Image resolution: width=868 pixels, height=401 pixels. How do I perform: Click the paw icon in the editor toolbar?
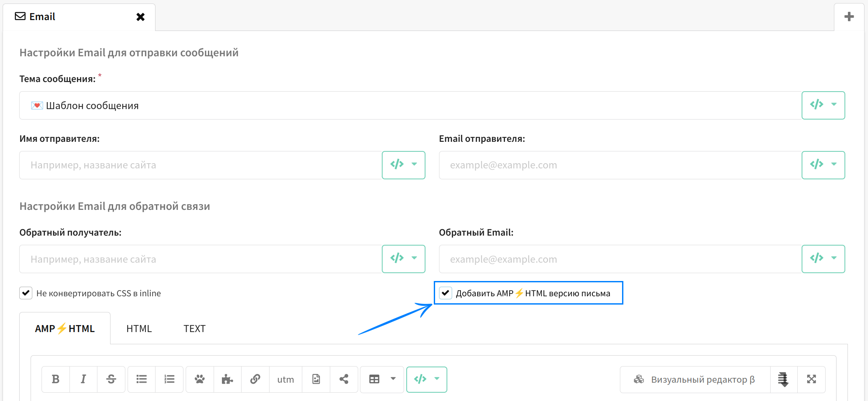[x=200, y=379]
